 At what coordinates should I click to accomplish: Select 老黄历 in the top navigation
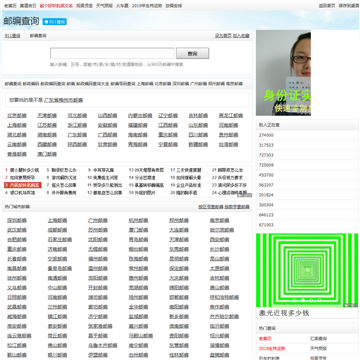[10, 6]
